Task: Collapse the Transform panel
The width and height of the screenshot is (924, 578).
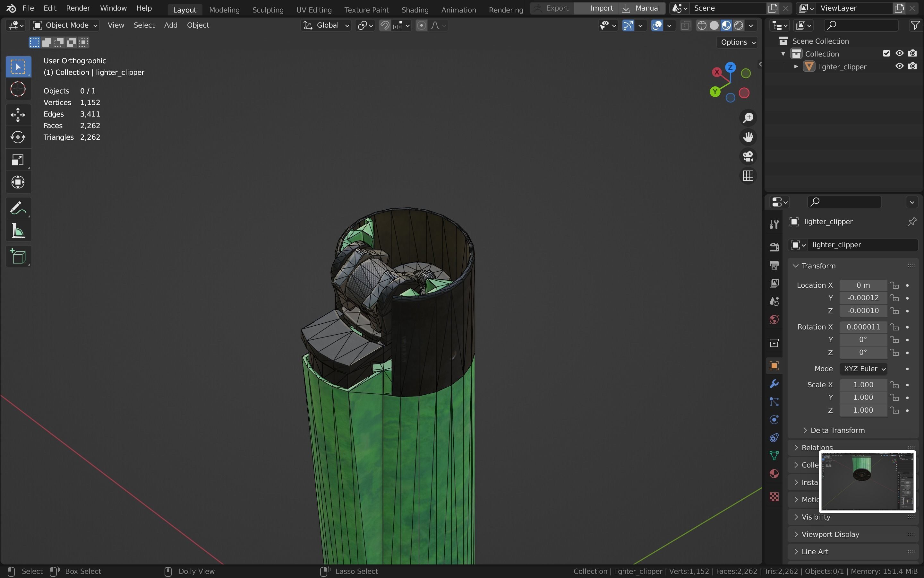Action: point(796,266)
